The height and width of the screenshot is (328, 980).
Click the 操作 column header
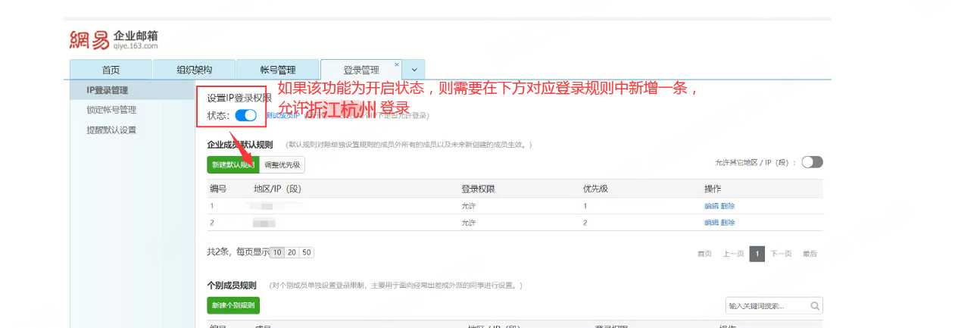(x=712, y=189)
